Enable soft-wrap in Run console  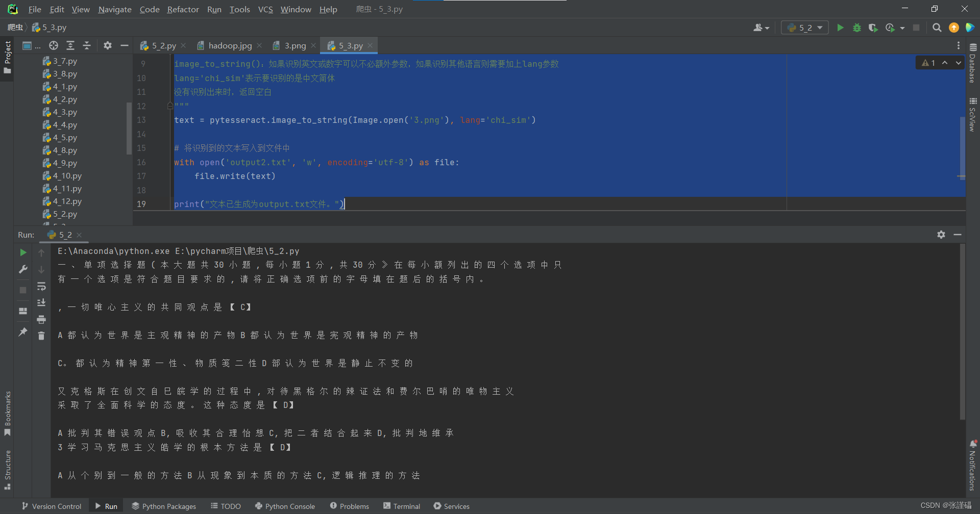click(41, 287)
